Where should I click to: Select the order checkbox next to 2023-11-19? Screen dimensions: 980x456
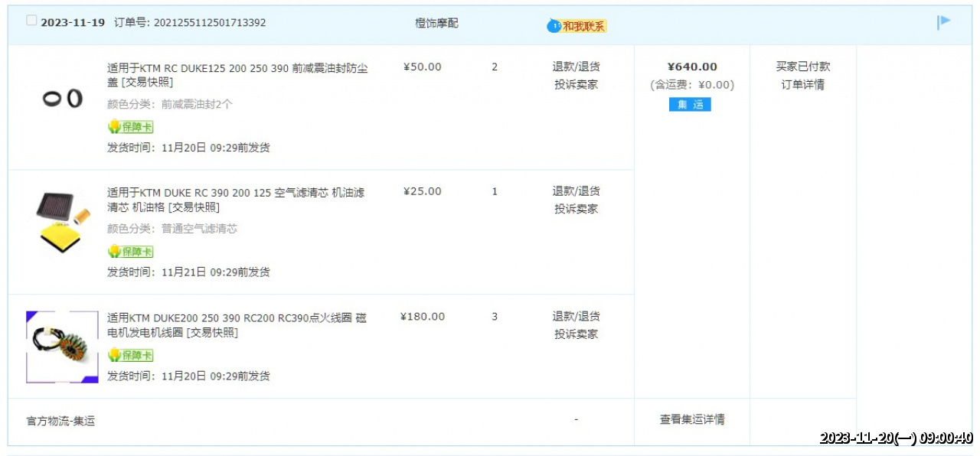coord(31,19)
